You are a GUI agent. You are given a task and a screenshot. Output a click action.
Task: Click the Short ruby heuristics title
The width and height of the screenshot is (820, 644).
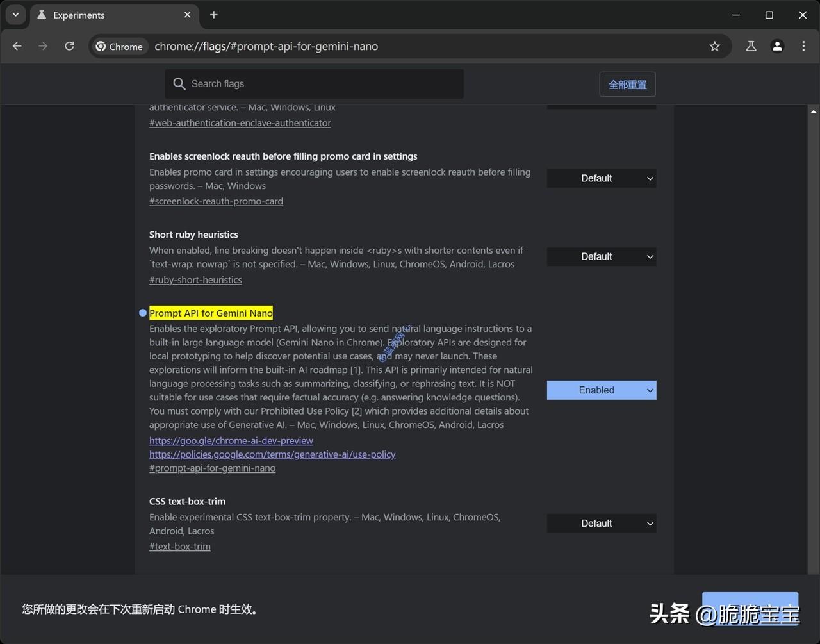pyautogui.click(x=193, y=235)
